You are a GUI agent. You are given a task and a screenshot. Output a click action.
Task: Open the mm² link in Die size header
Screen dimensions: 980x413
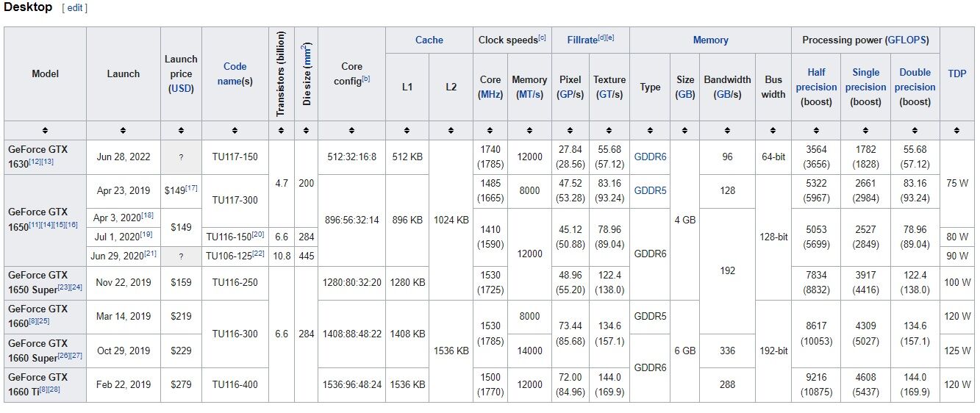306,55
